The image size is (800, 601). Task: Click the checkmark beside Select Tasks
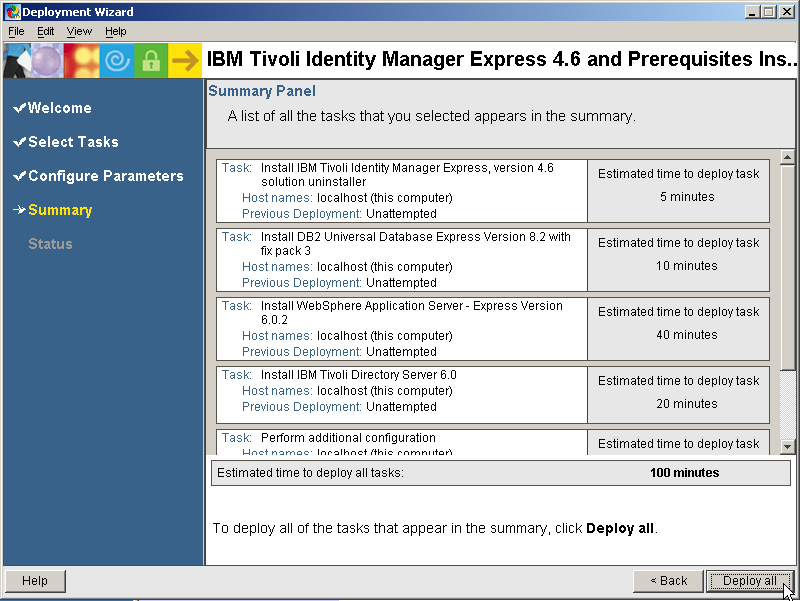tap(19, 142)
